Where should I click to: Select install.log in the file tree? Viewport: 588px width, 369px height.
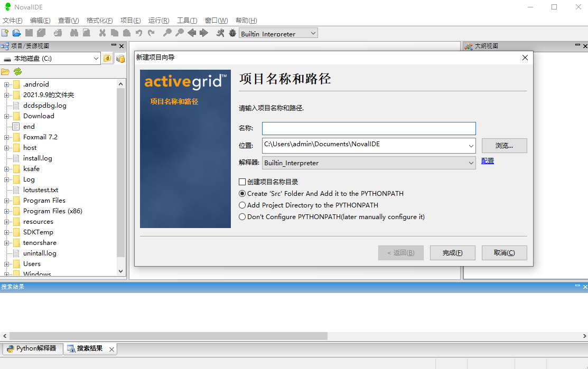click(x=38, y=158)
